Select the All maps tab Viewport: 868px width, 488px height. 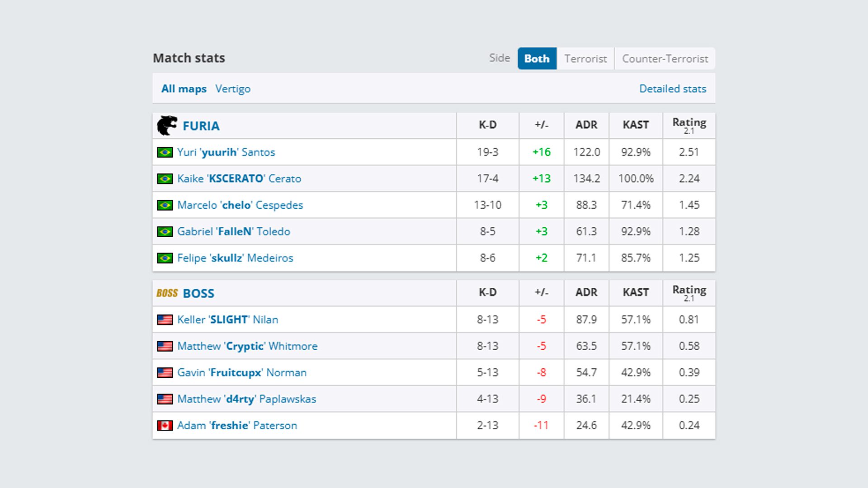pos(184,89)
